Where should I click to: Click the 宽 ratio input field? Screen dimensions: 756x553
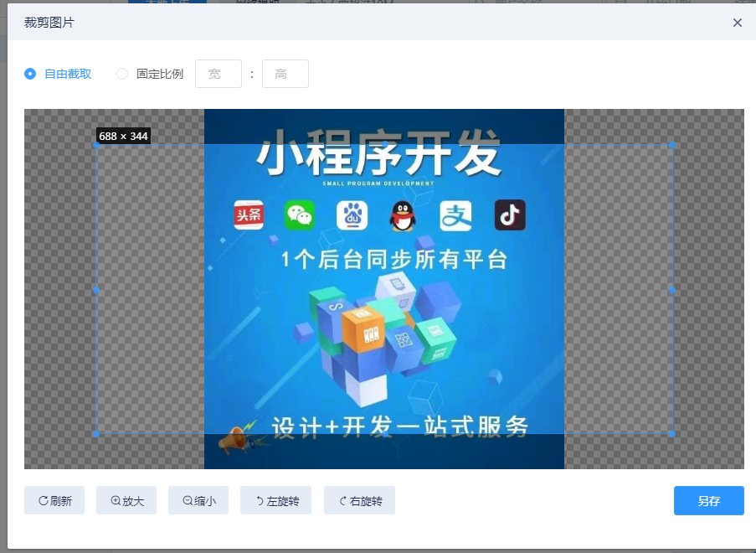219,74
